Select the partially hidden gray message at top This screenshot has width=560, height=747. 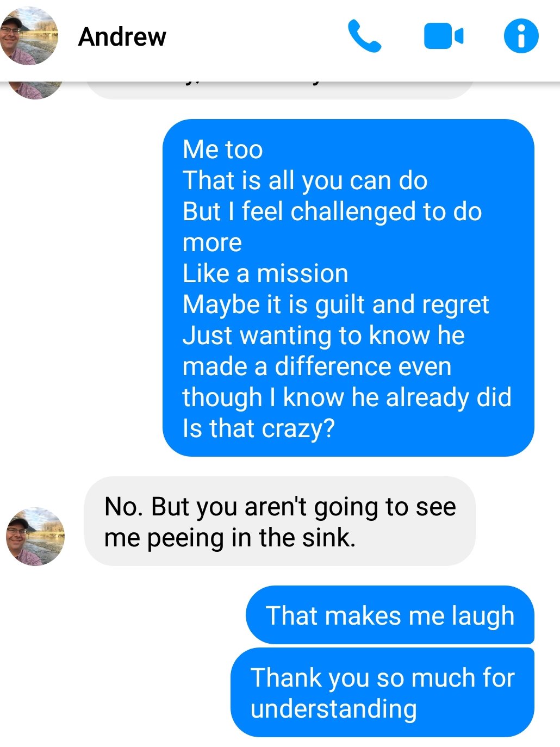click(x=278, y=90)
